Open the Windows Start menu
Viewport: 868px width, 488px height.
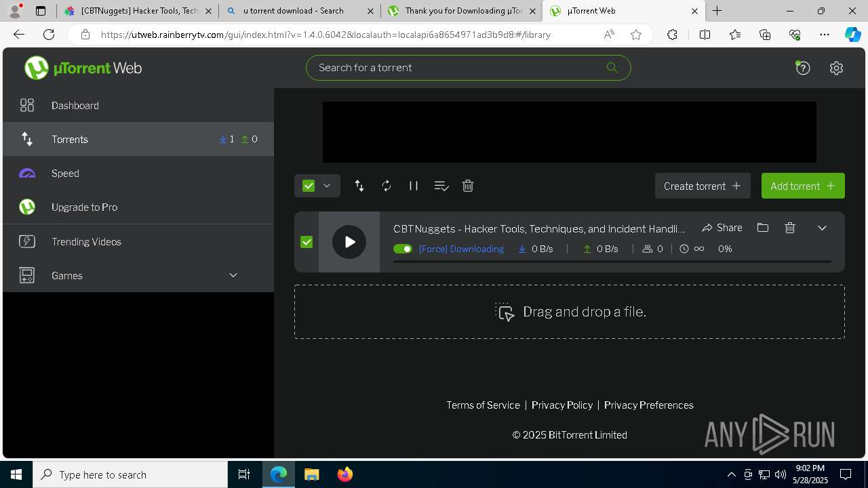[x=16, y=474]
